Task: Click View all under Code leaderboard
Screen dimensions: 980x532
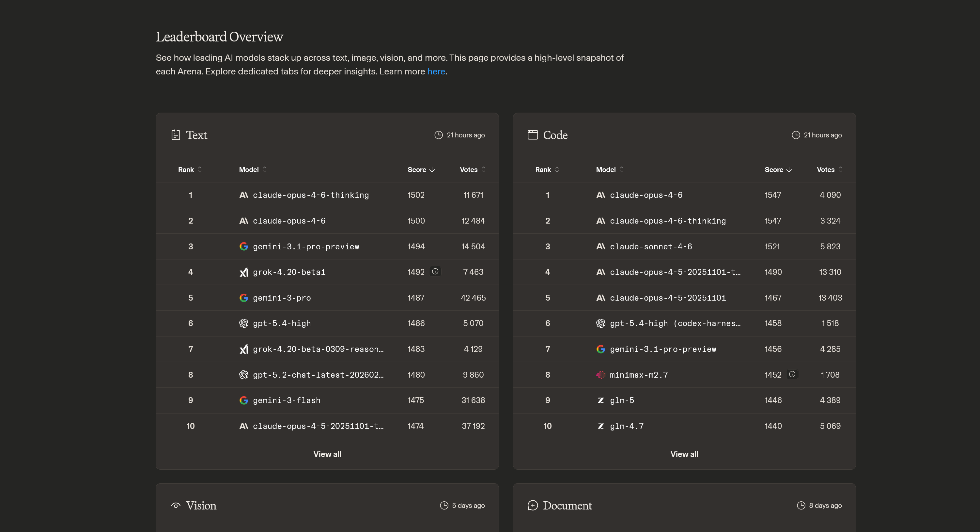Action: [x=684, y=454]
